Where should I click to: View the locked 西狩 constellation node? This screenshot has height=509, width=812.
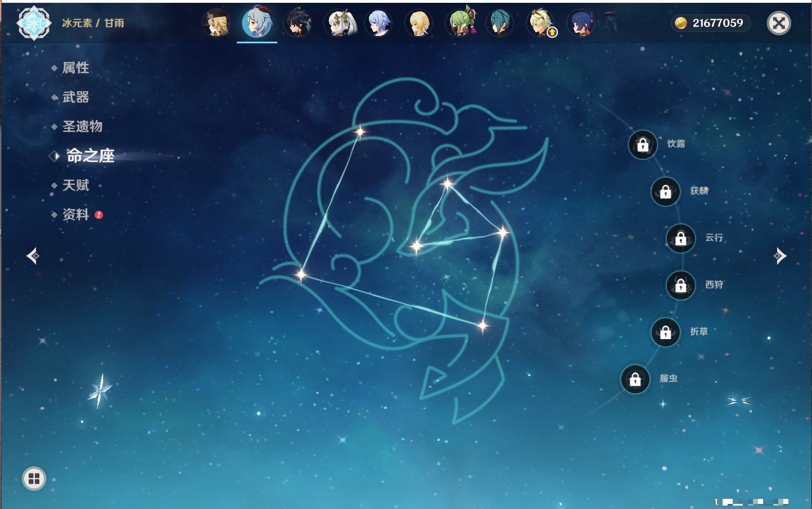point(681,285)
